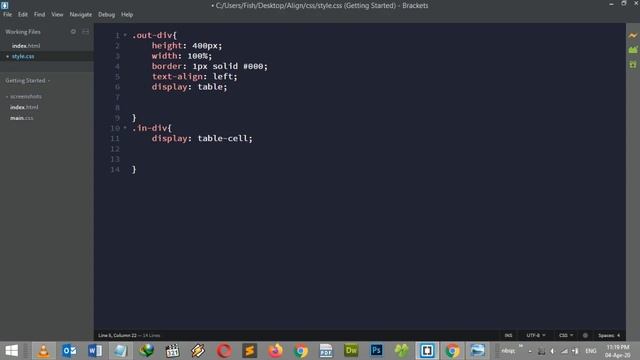
Task: Toggle INS insert mode in status bar
Action: point(508,335)
